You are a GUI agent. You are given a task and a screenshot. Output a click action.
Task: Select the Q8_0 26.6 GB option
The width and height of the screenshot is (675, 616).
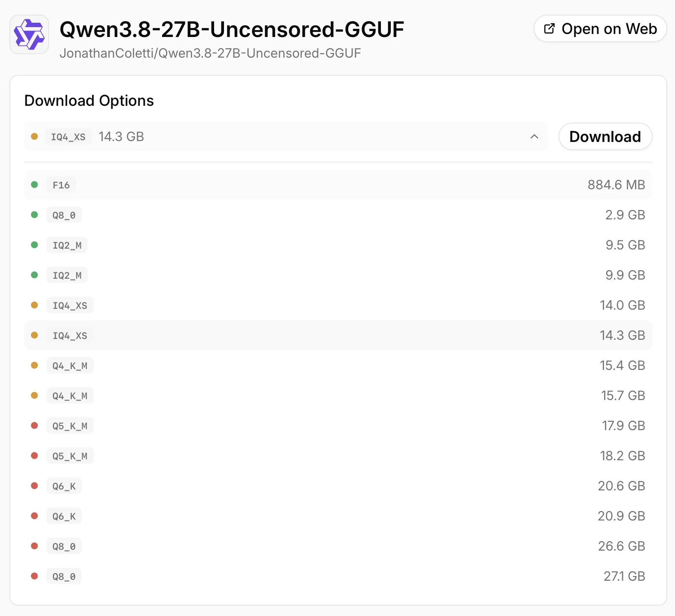[338, 546]
